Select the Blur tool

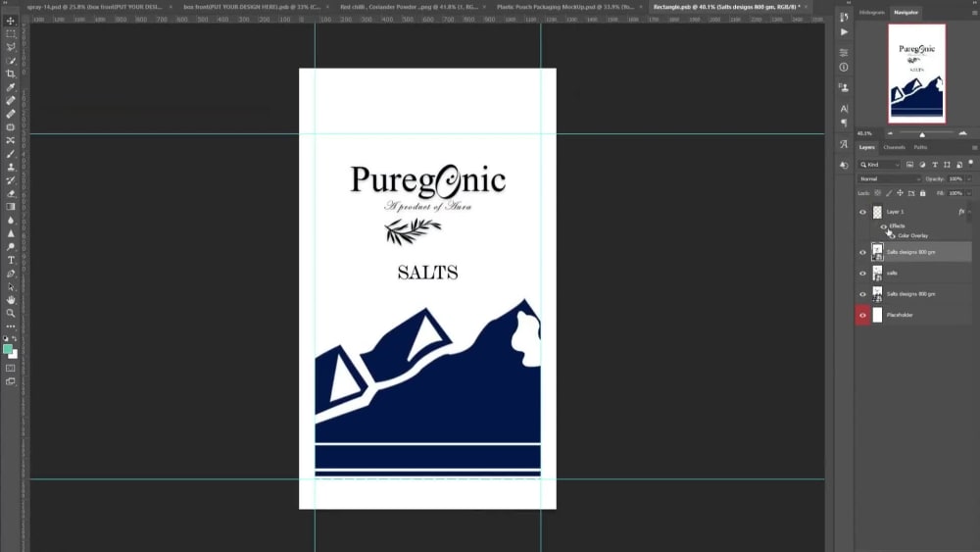(11, 220)
